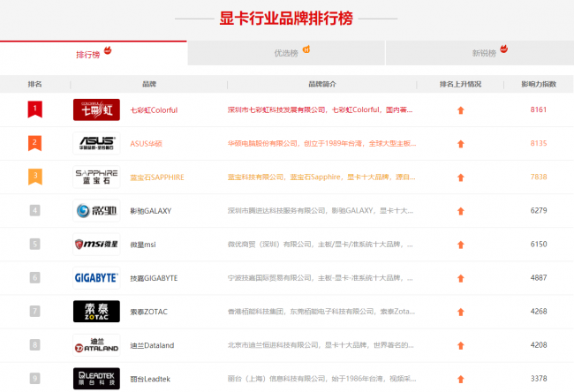Viewport: 574px width, 392px height.
Task: Click the influence index value 4887
Action: pyautogui.click(x=539, y=278)
